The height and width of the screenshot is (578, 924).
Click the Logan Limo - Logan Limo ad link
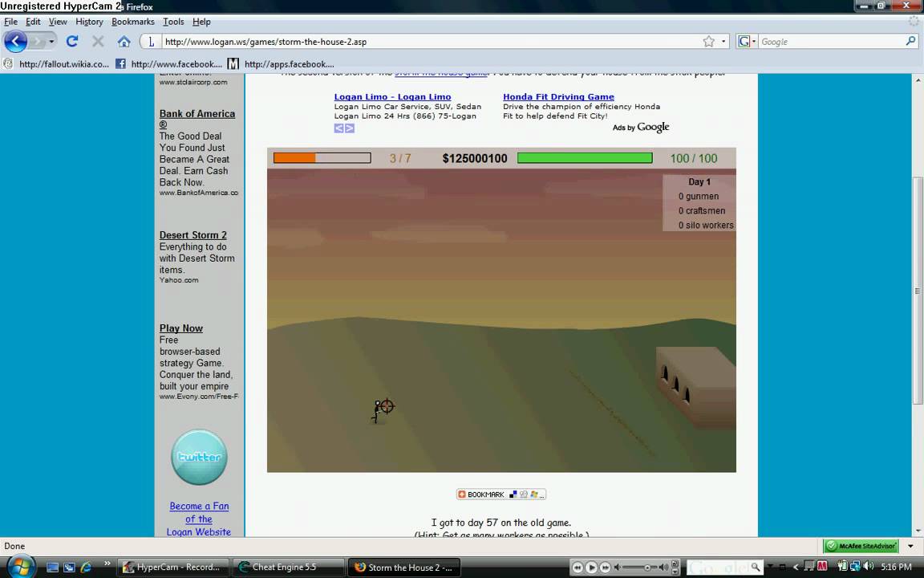(x=392, y=96)
